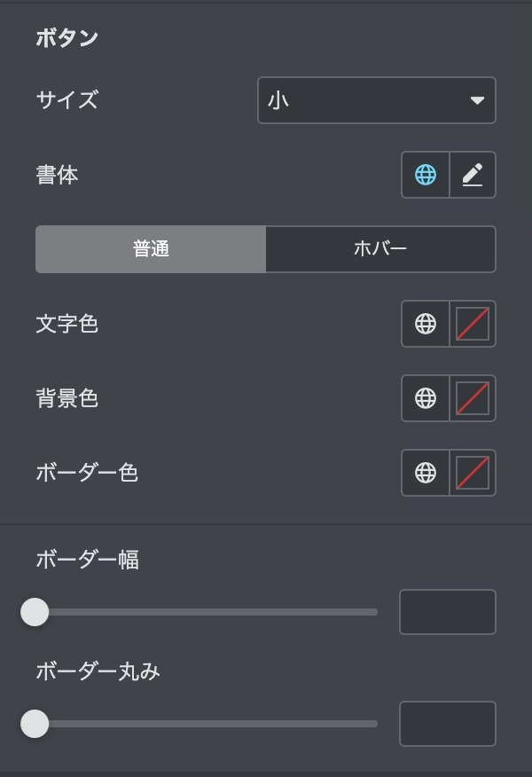Viewport: 532px width, 777px height.
Task: Click the globe icon next to 書体
Action: click(x=426, y=175)
